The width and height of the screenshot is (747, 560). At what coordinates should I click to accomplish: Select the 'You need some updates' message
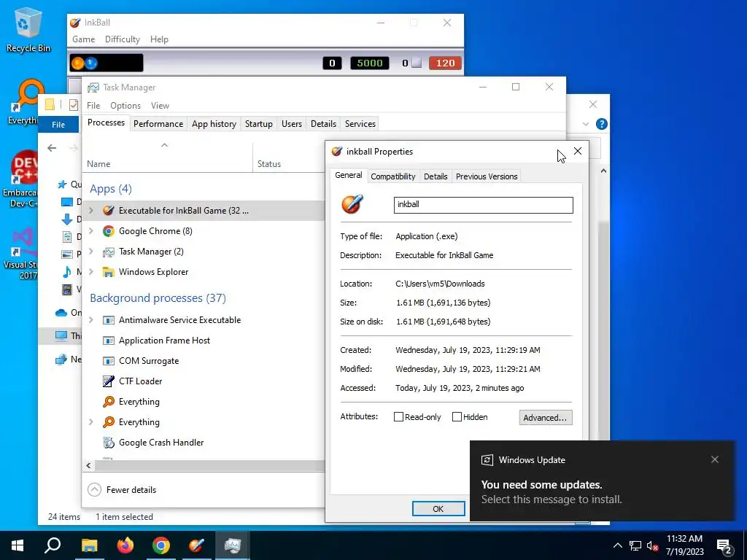542,485
